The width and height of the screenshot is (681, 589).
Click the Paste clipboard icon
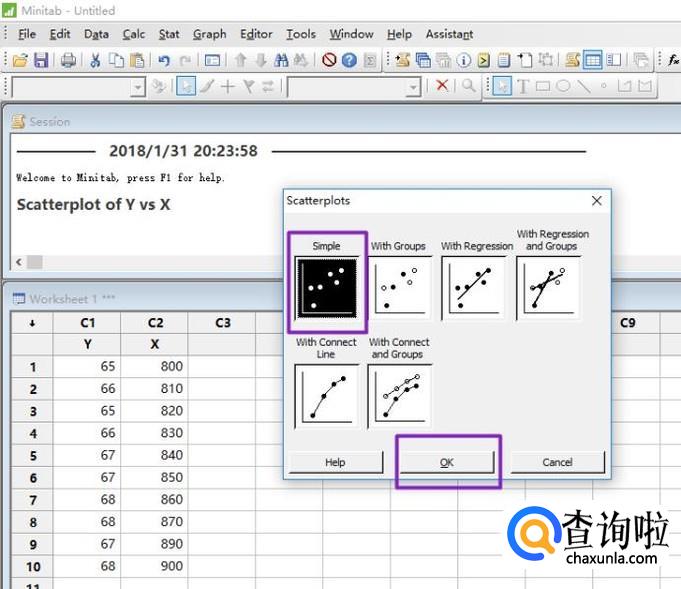(137, 60)
